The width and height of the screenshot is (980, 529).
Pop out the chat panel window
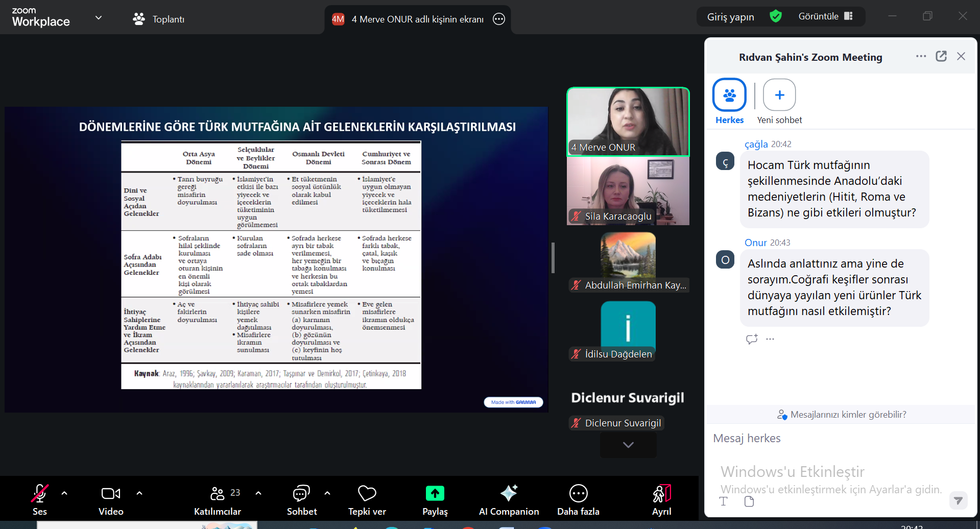(941, 57)
